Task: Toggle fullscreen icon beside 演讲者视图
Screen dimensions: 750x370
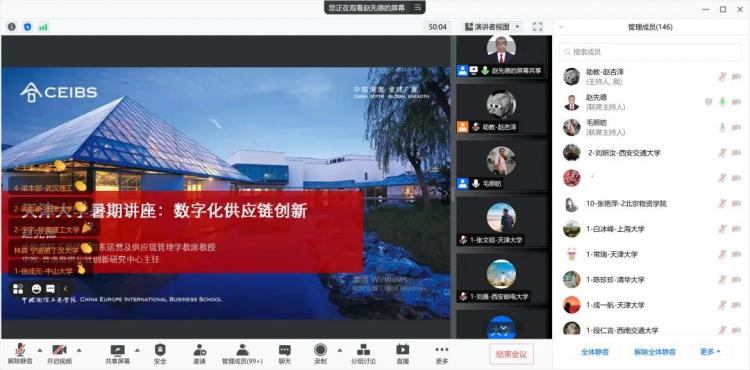Action: click(537, 27)
